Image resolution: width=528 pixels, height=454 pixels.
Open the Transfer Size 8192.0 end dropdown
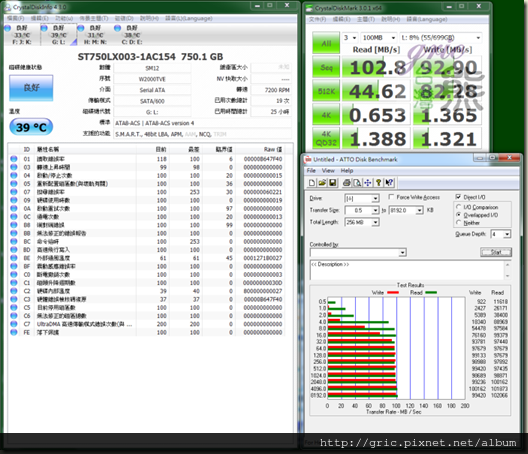(419, 210)
